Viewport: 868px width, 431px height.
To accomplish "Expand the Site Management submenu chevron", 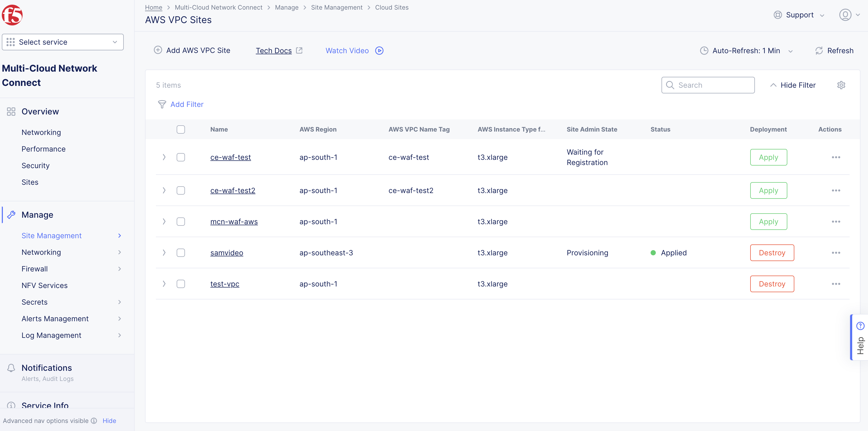I will point(119,236).
